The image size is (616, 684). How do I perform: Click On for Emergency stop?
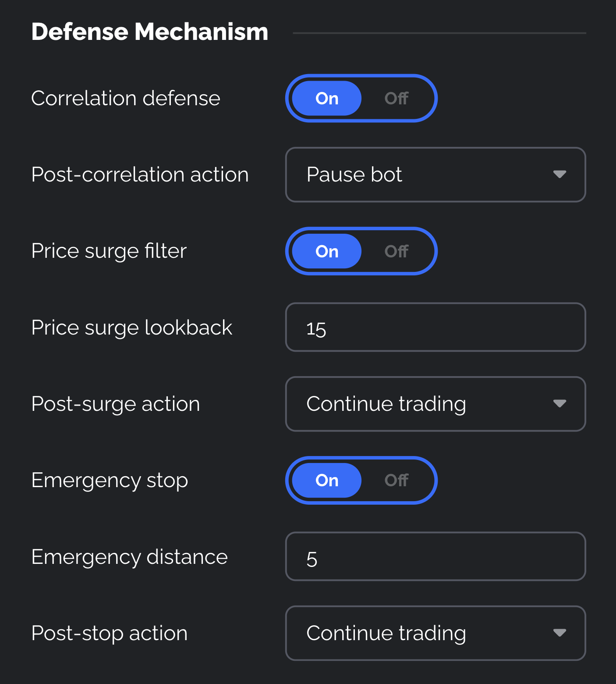327,481
